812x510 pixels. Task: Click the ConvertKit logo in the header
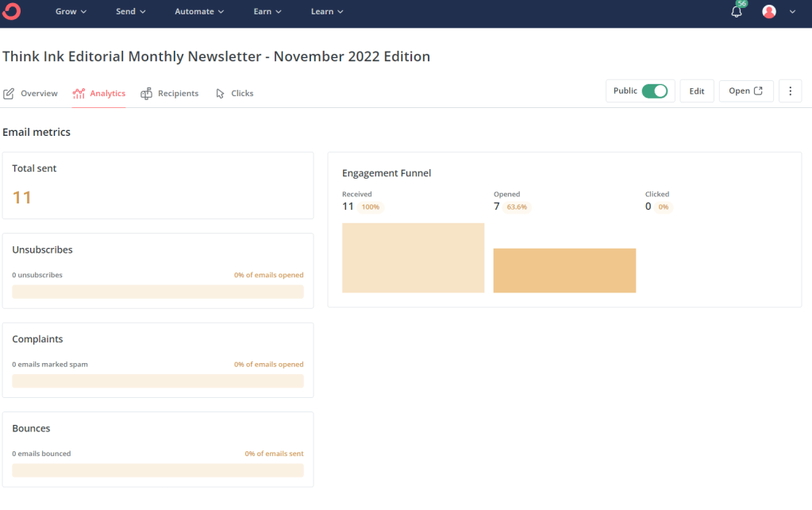click(12, 12)
